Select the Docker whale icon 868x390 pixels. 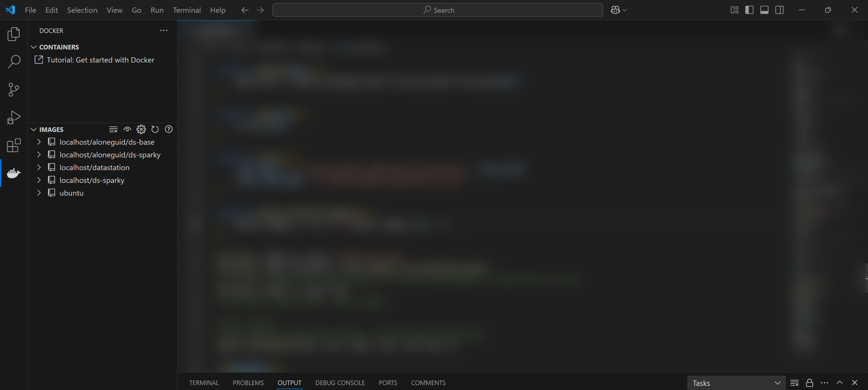[14, 173]
